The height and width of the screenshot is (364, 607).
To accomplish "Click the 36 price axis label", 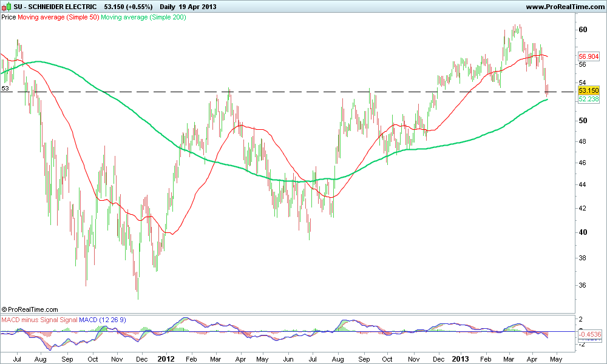I will (x=582, y=286).
